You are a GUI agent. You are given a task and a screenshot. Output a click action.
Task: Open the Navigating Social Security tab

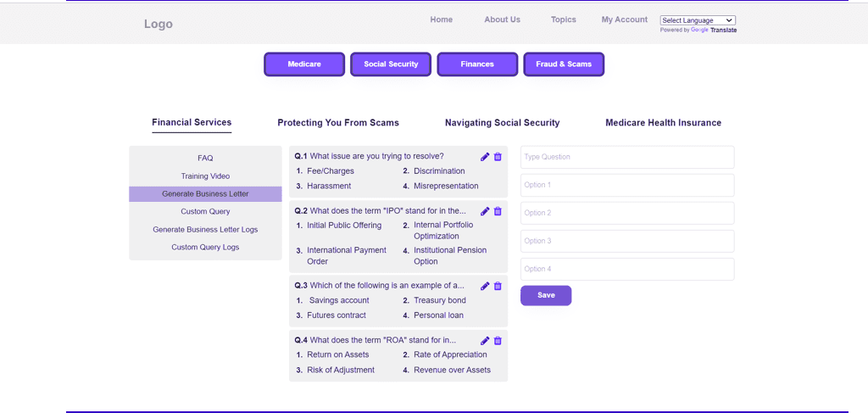502,123
